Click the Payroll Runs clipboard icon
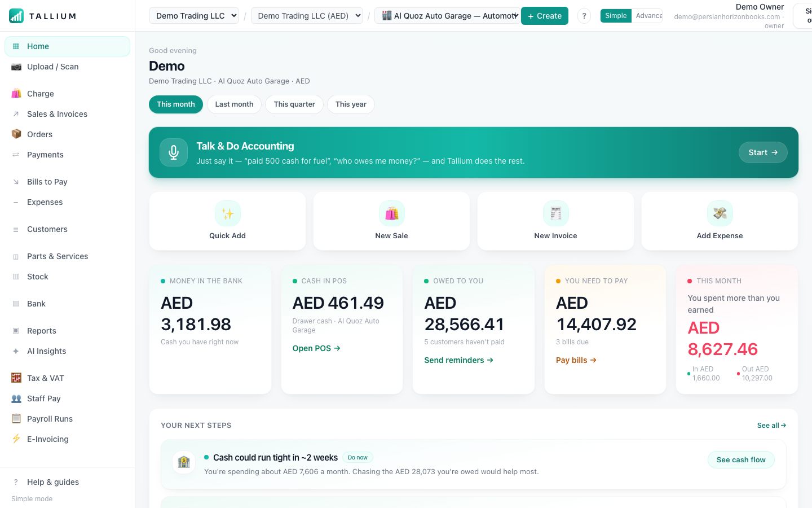 pos(16,419)
